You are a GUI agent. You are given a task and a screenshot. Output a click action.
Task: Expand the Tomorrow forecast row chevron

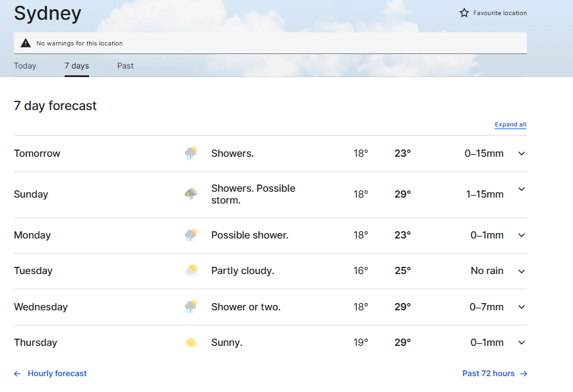pyautogui.click(x=522, y=154)
